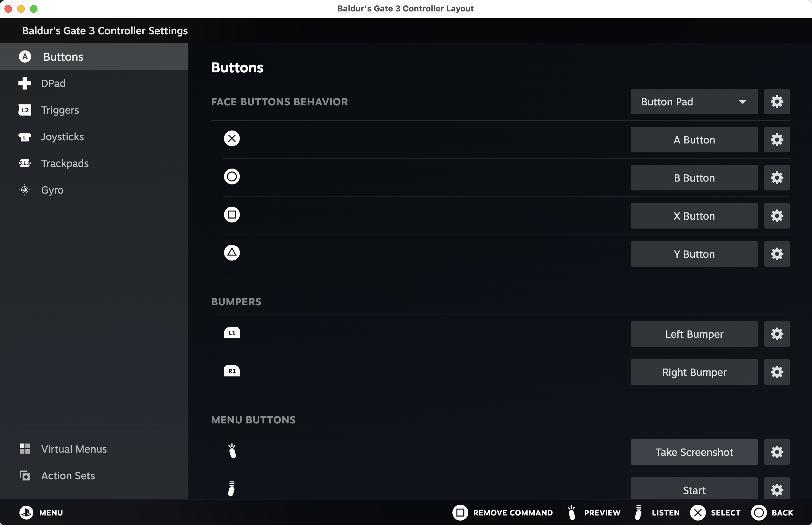Click the R1 bumper glyph
This screenshot has width=812, height=525.
[232, 370]
